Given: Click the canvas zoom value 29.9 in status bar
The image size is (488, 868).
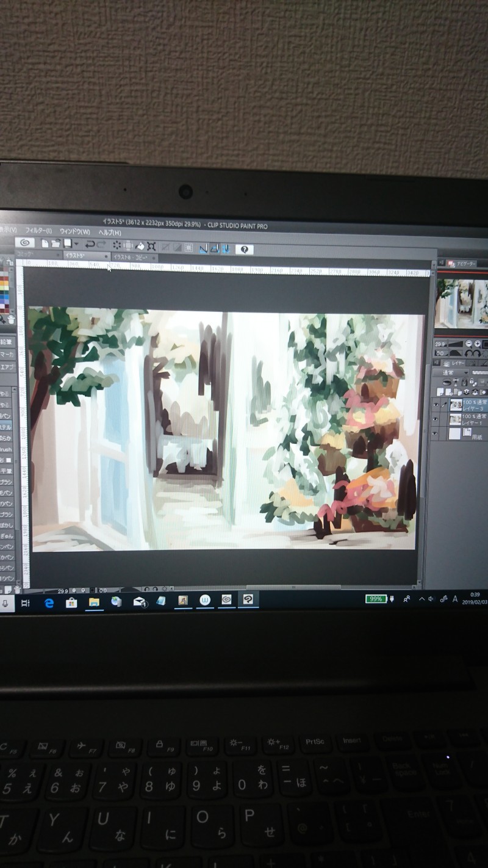Looking at the screenshot, I should [x=63, y=591].
